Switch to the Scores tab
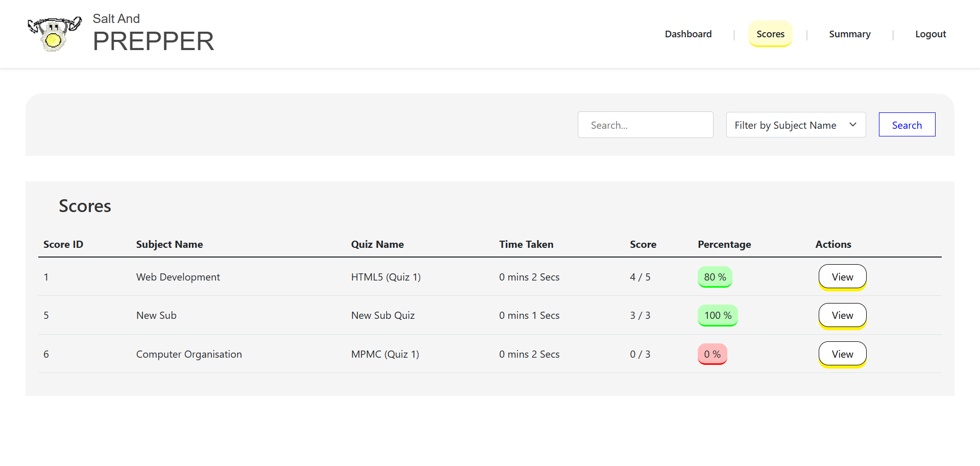 click(770, 34)
